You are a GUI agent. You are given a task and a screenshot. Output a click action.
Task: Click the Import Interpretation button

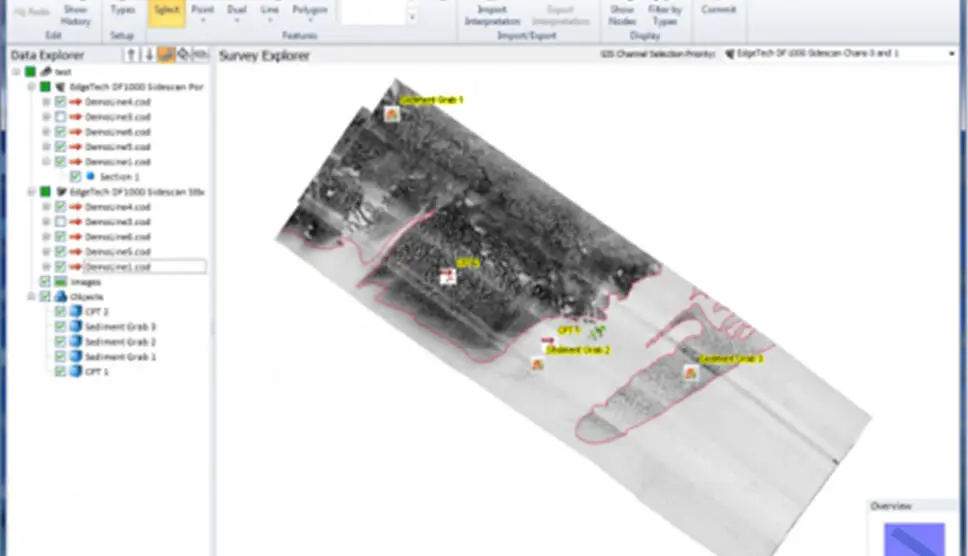pyautogui.click(x=491, y=14)
